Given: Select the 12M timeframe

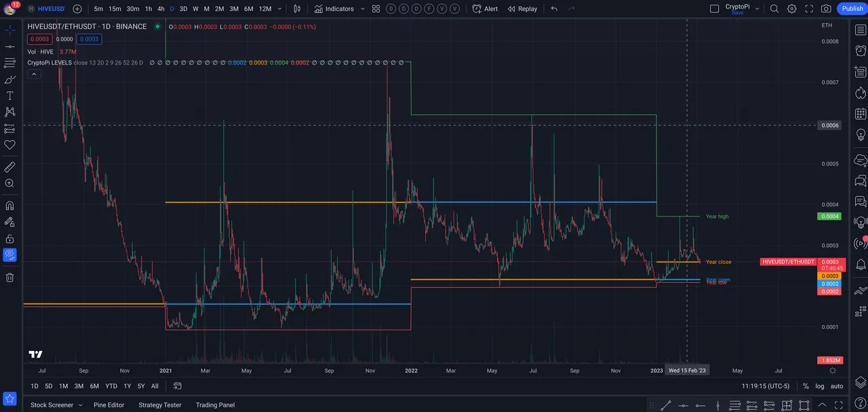Looking at the screenshot, I should click(265, 9).
